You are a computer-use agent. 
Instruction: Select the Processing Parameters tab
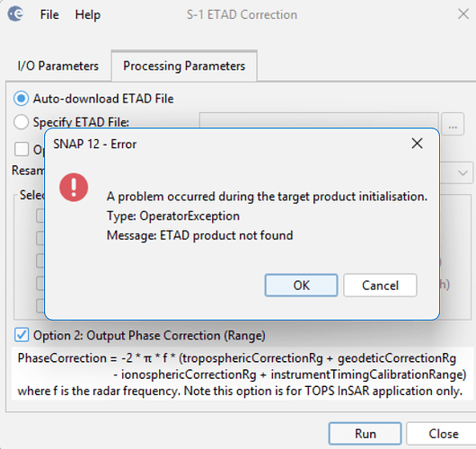tap(184, 66)
